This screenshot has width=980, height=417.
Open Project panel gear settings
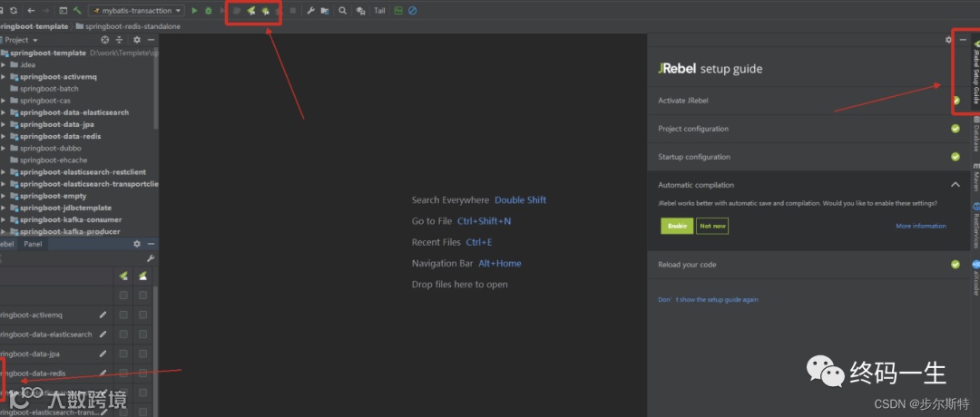click(137, 40)
